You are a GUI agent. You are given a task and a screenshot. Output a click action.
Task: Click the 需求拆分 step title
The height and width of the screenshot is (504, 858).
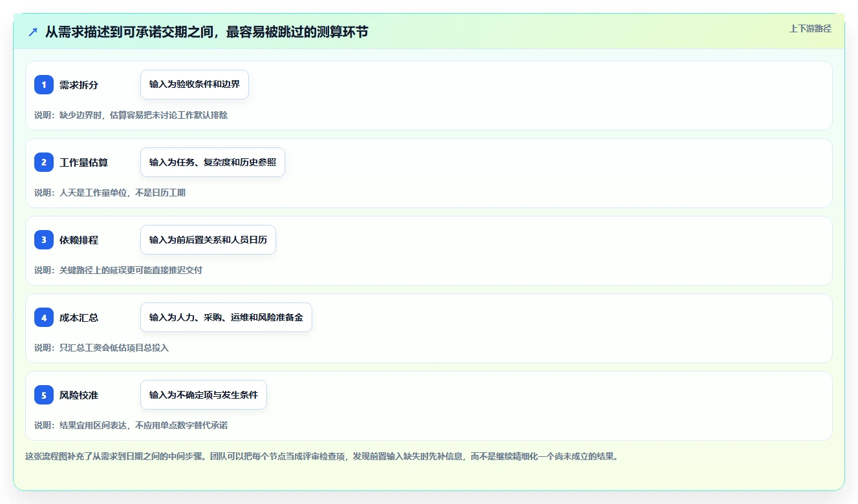(79, 85)
